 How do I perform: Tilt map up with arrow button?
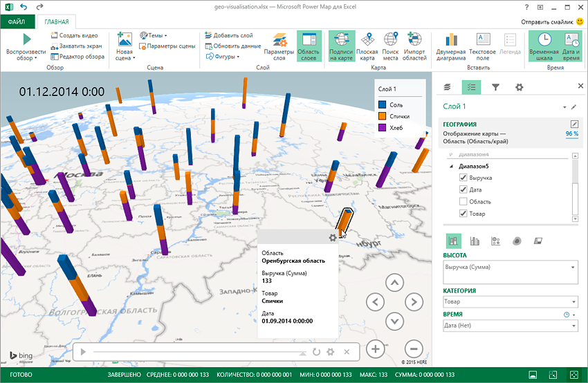(x=394, y=283)
